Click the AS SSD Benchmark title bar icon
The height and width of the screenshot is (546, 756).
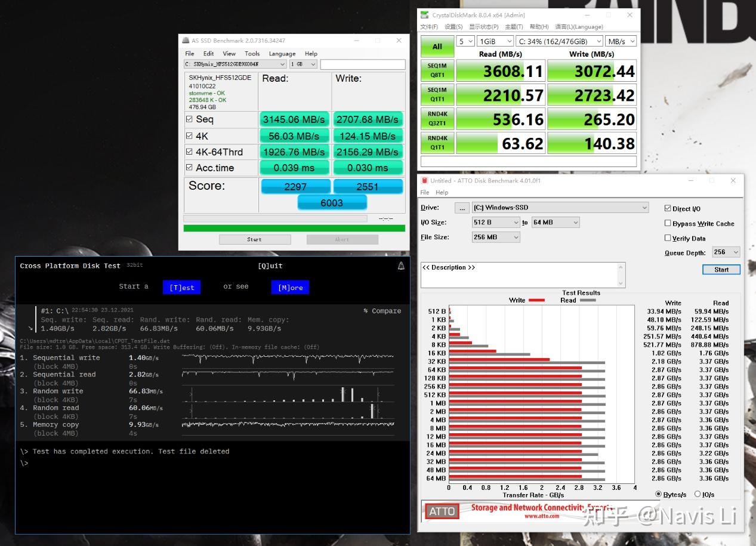tap(186, 41)
